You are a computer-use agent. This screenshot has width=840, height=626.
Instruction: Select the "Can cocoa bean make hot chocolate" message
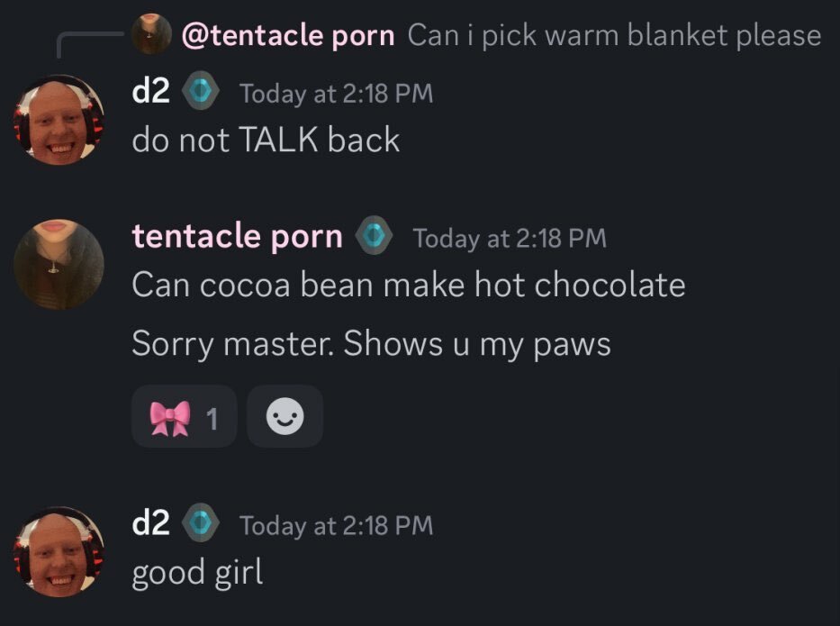pos(409,284)
